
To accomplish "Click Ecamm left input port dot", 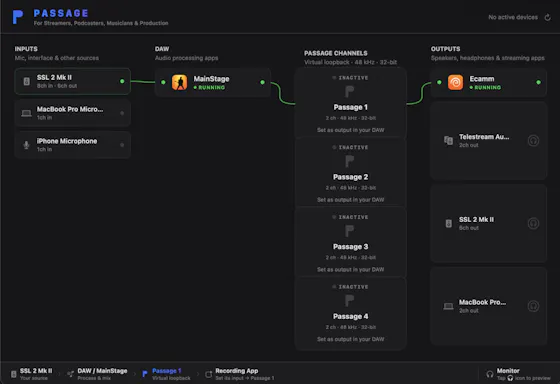I will click(x=439, y=82).
